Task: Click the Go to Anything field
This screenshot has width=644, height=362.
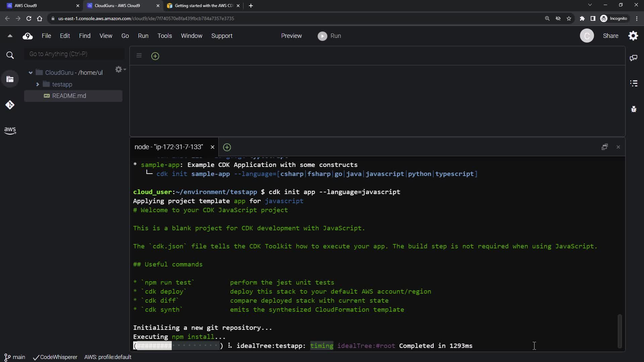Action: point(74,54)
